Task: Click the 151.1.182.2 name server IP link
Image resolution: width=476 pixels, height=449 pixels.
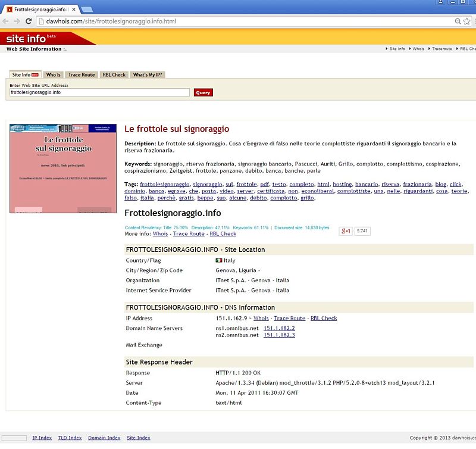Action: (279, 328)
